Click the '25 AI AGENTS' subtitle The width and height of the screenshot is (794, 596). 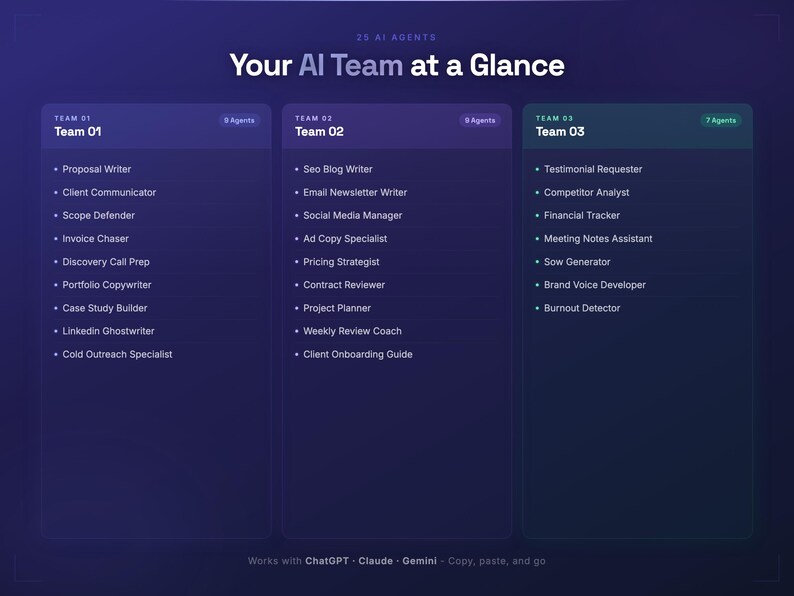pyautogui.click(x=396, y=37)
